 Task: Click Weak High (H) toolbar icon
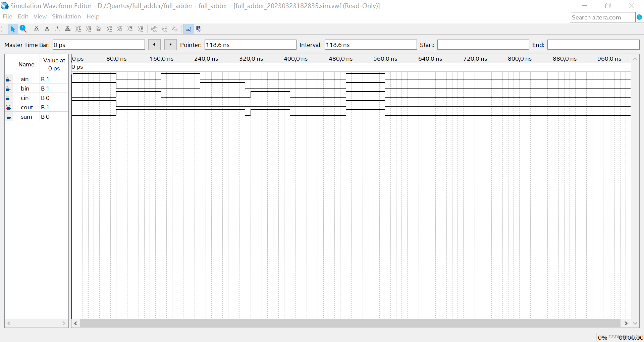pos(89,29)
